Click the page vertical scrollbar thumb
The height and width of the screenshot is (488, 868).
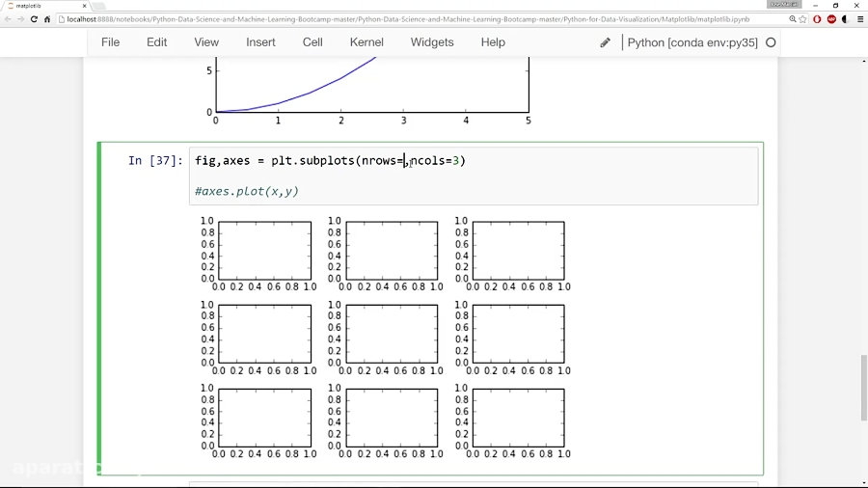(863, 388)
